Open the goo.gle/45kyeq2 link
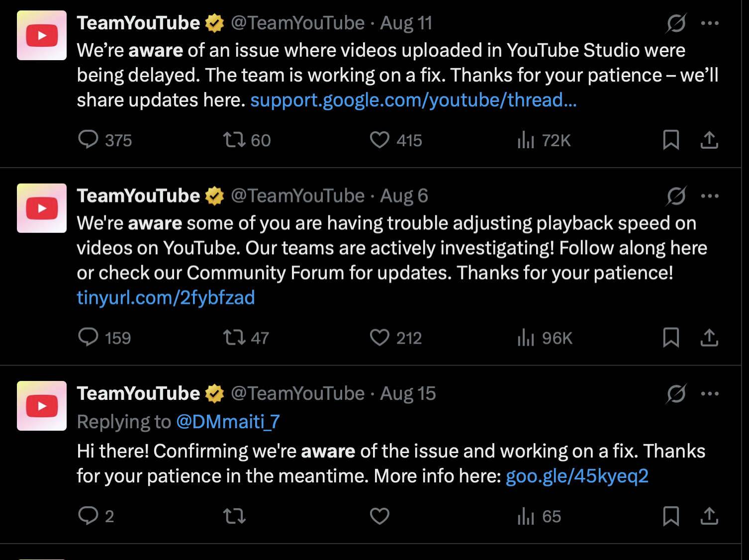The image size is (749, 560). point(577,476)
